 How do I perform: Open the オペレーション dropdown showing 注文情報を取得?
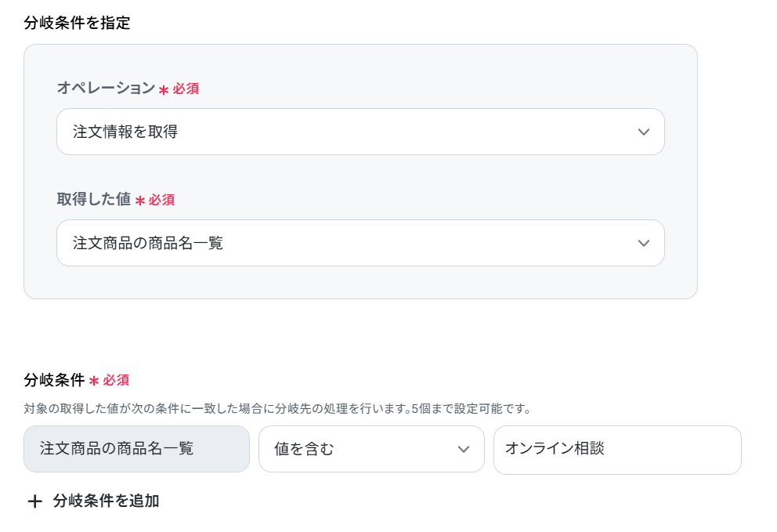[x=360, y=132]
